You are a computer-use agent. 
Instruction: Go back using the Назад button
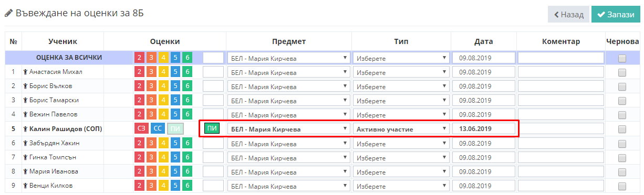pos(568,15)
